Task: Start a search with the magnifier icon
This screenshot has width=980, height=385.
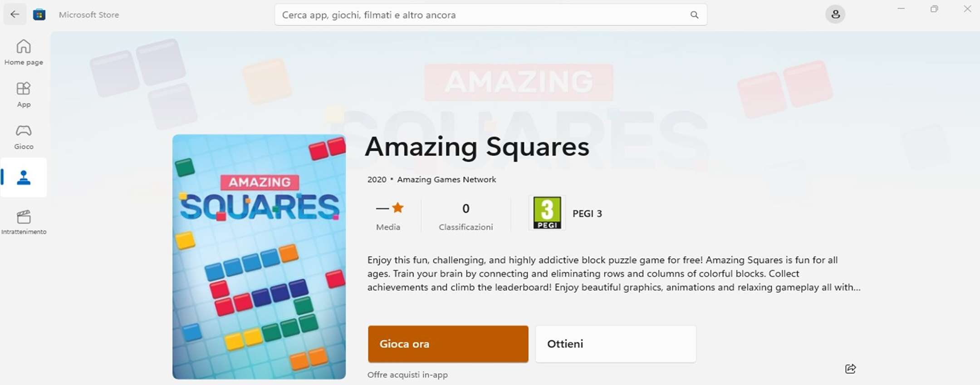Action: click(x=694, y=15)
